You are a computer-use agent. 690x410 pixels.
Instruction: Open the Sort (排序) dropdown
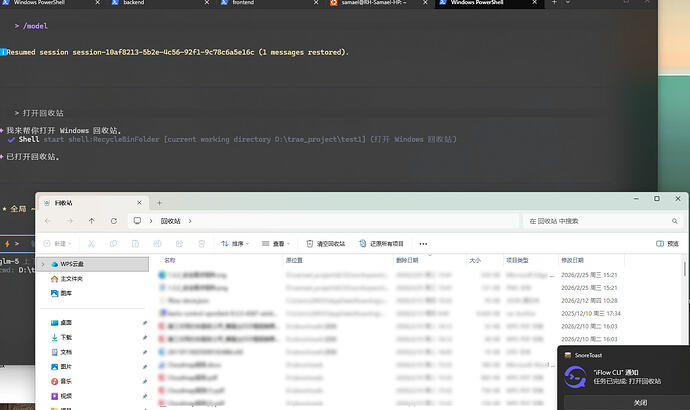pos(233,243)
